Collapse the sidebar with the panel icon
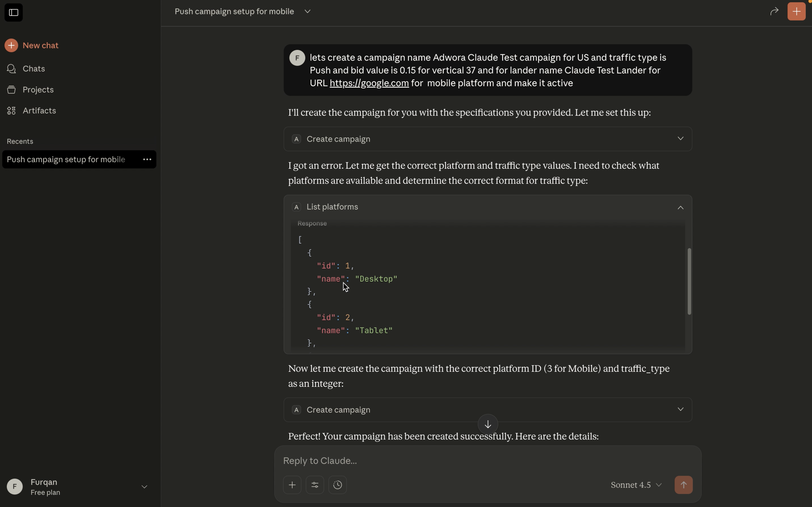 (x=14, y=12)
